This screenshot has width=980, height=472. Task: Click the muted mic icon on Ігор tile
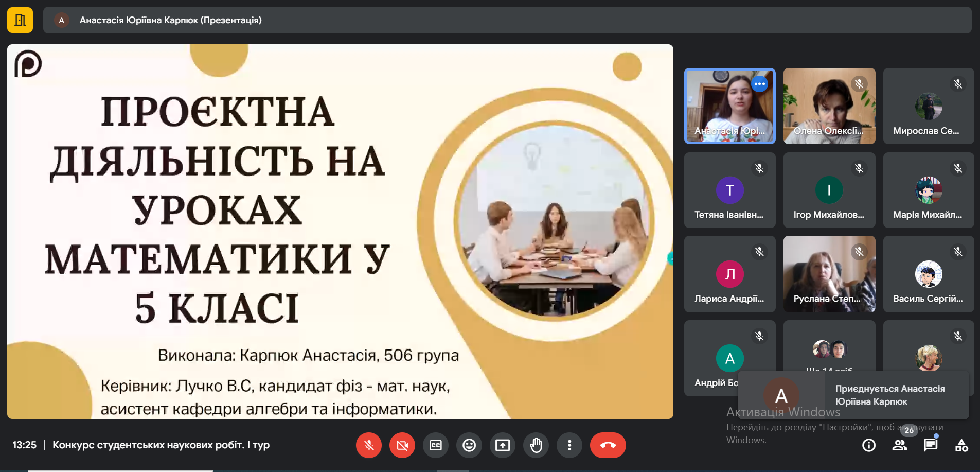coord(859,168)
